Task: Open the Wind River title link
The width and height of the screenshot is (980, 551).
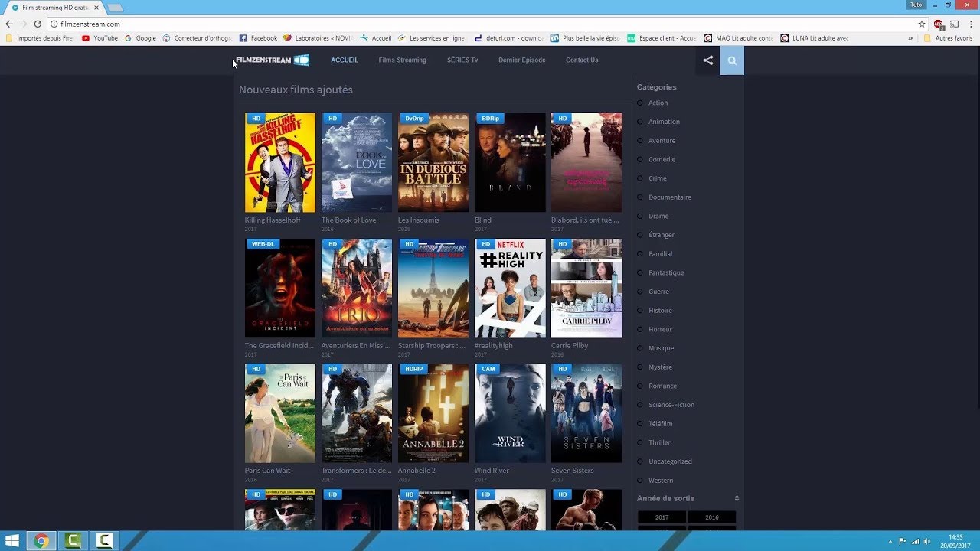Action: (x=492, y=471)
